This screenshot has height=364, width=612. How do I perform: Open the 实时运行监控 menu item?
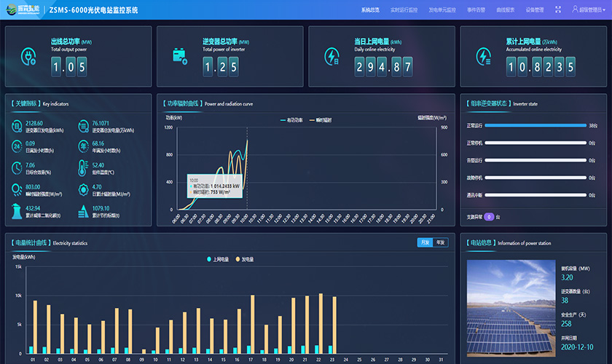pos(404,10)
